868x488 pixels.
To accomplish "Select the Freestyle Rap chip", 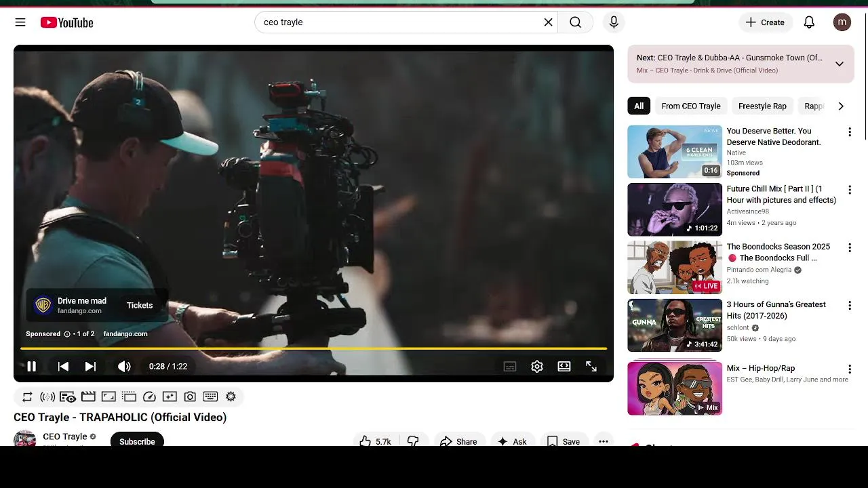I will [x=762, y=106].
